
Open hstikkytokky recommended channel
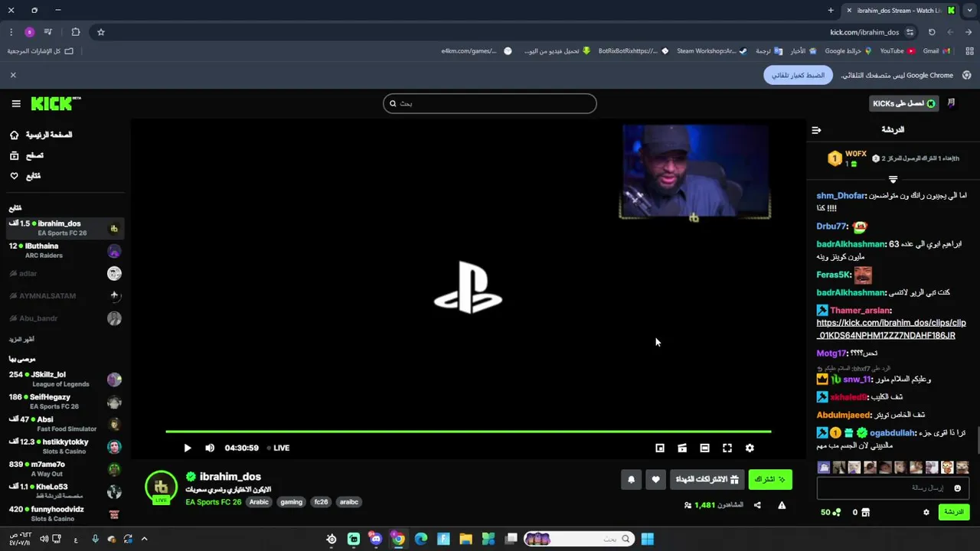coord(65,446)
